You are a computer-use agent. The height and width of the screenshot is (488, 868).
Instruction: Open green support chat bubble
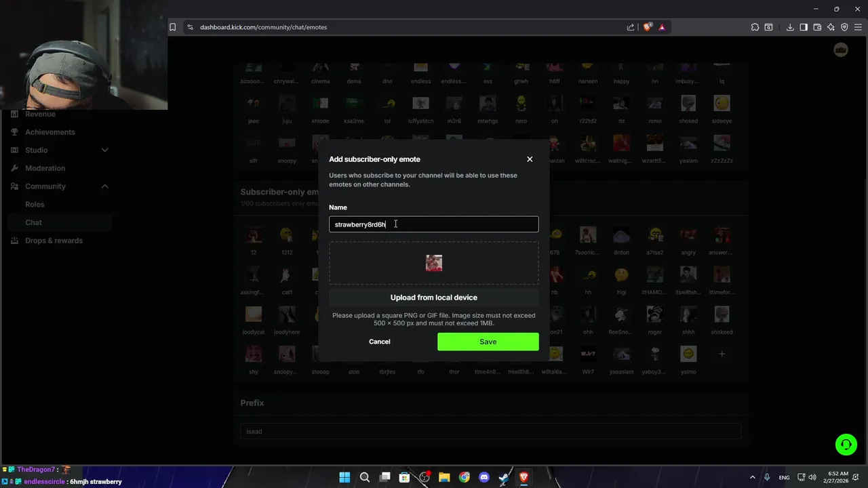click(x=846, y=445)
